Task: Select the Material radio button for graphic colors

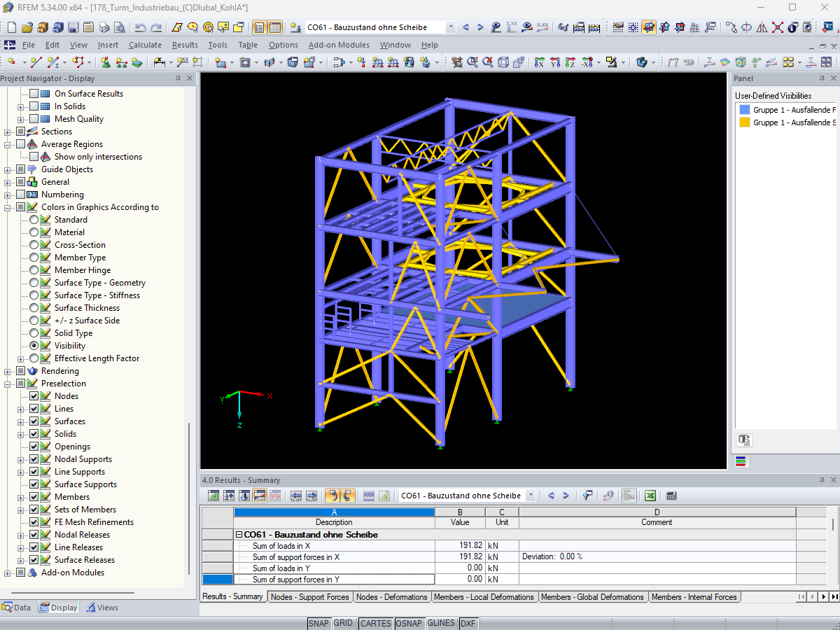Action: pos(34,232)
